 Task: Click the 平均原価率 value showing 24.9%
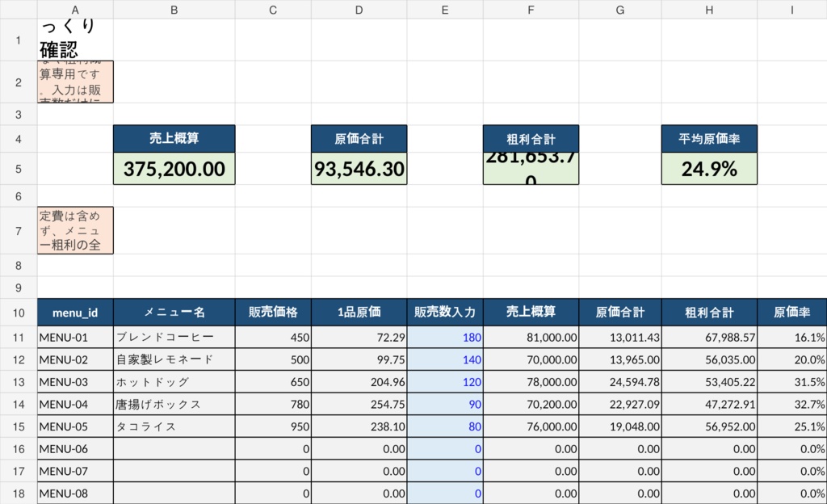click(x=708, y=168)
